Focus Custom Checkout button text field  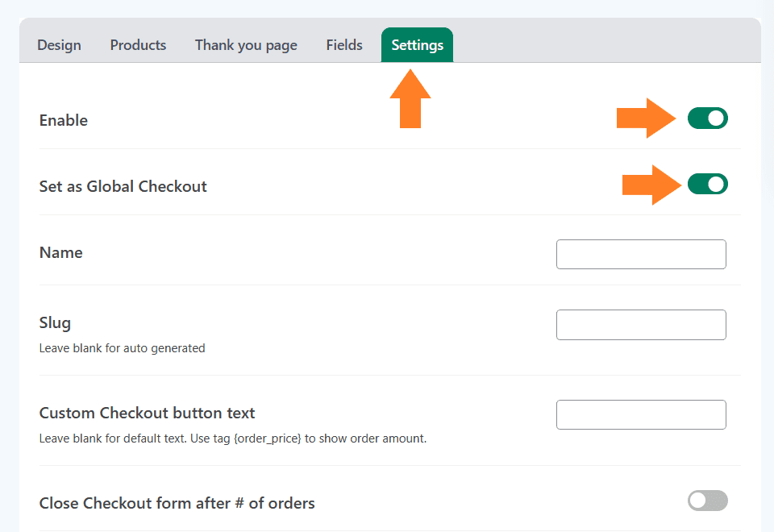coord(641,414)
